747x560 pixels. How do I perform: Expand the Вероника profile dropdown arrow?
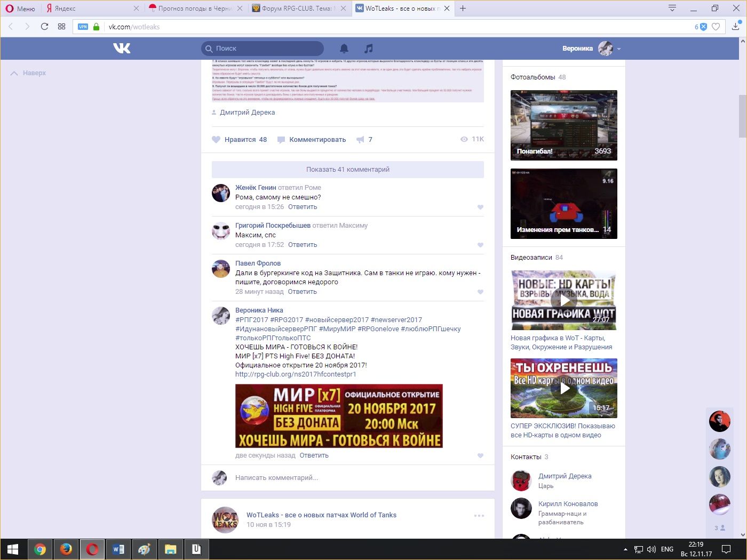tap(619, 49)
